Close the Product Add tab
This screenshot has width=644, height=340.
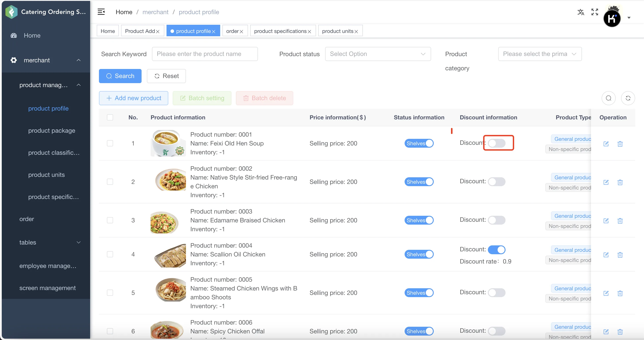click(x=158, y=32)
